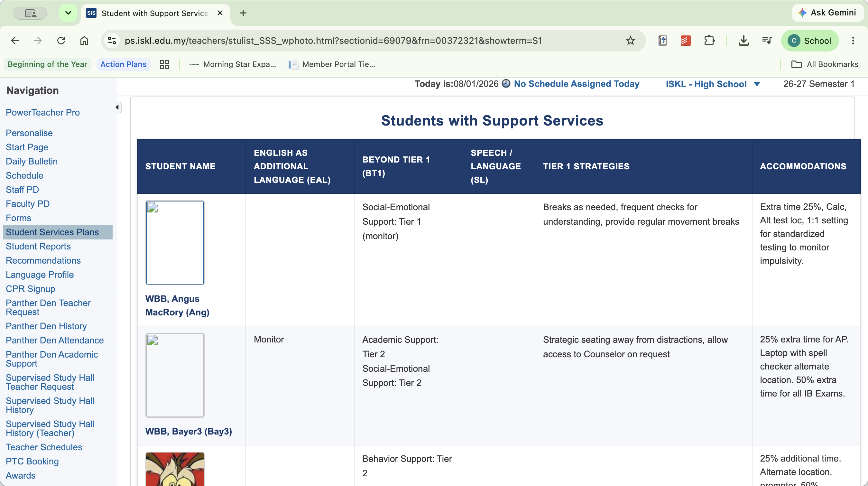
Task: Open the Beginning of the Year bookmark
Action: 48,64
